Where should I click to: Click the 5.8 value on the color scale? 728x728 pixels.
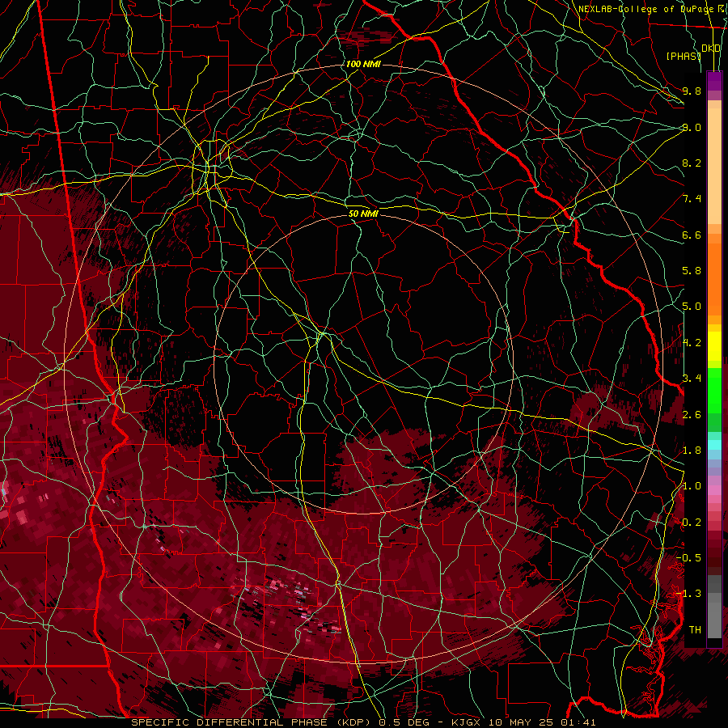(692, 271)
